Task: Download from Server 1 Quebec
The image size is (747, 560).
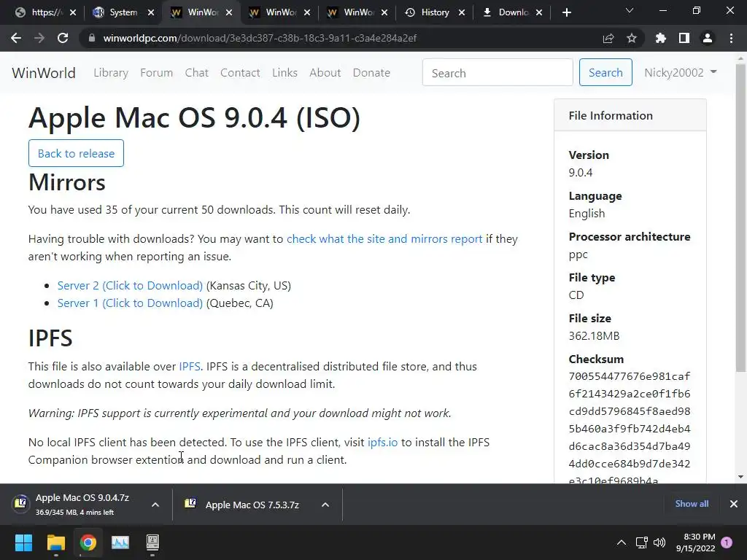Action: click(x=130, y=303)
